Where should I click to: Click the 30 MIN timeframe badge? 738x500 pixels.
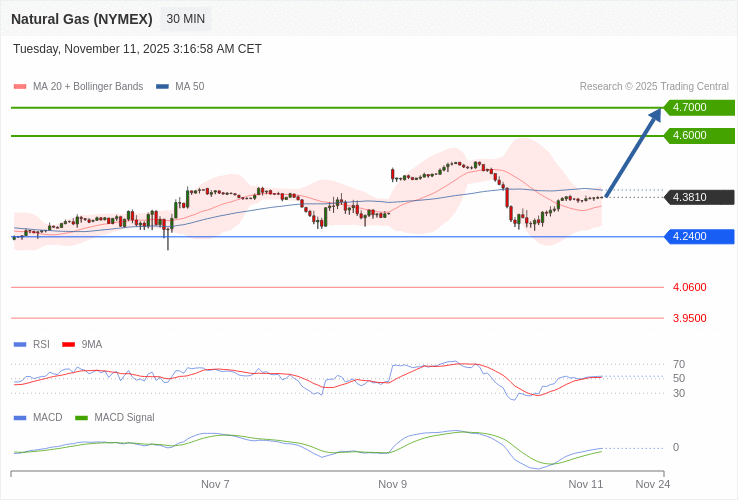[185, 19]
